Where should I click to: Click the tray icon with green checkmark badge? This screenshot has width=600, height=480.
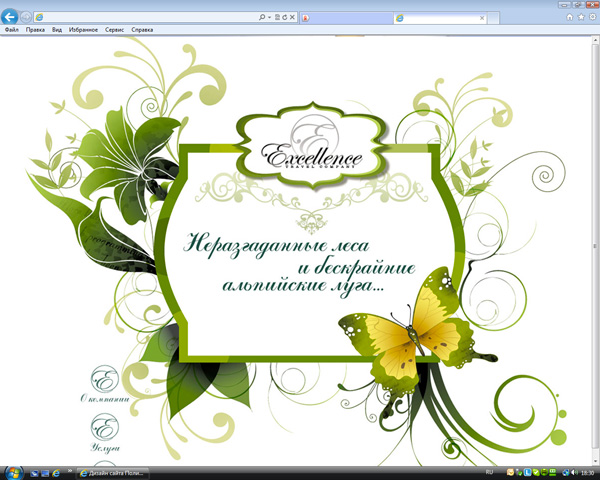(x=518, y=473)
